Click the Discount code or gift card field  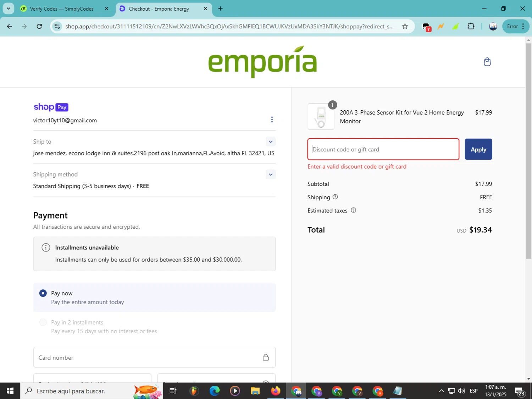tap(383, 149)
